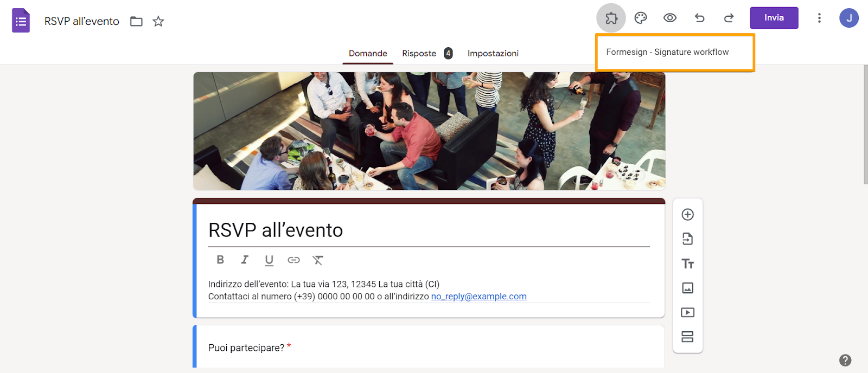
Task: Undo the last change
Action: pyautogui.click(x=699, y=18)
